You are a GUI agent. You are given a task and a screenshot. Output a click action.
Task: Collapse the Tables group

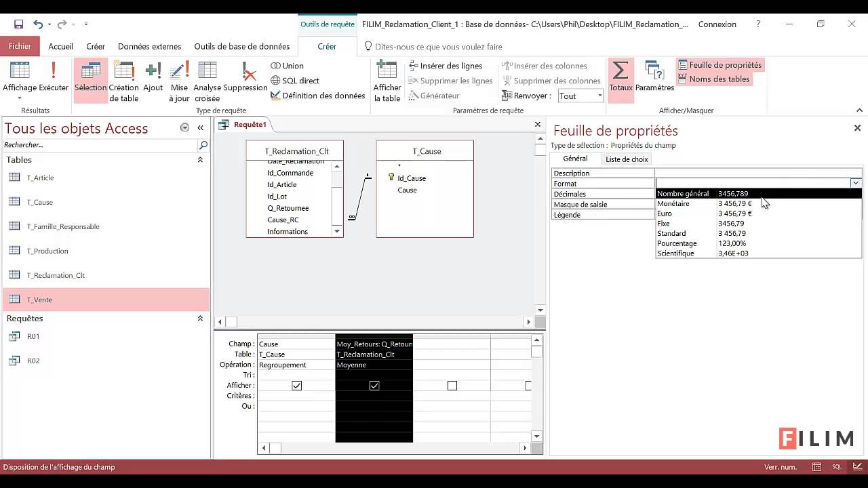click(x=200, y=160)
